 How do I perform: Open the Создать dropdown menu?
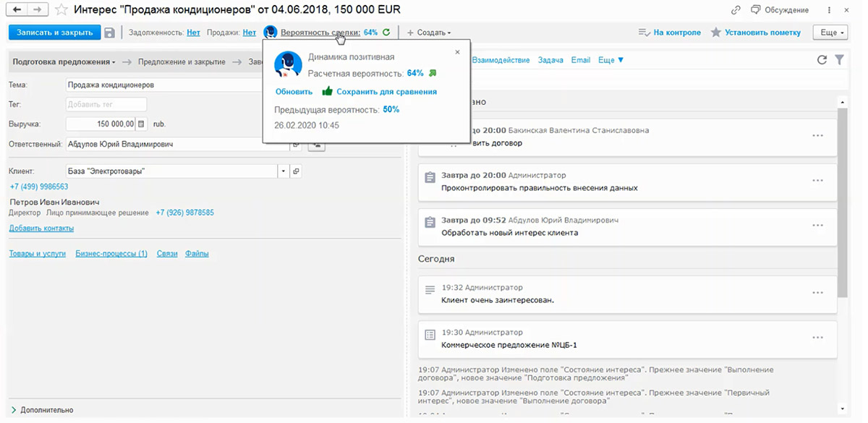[x=429, y=33]
